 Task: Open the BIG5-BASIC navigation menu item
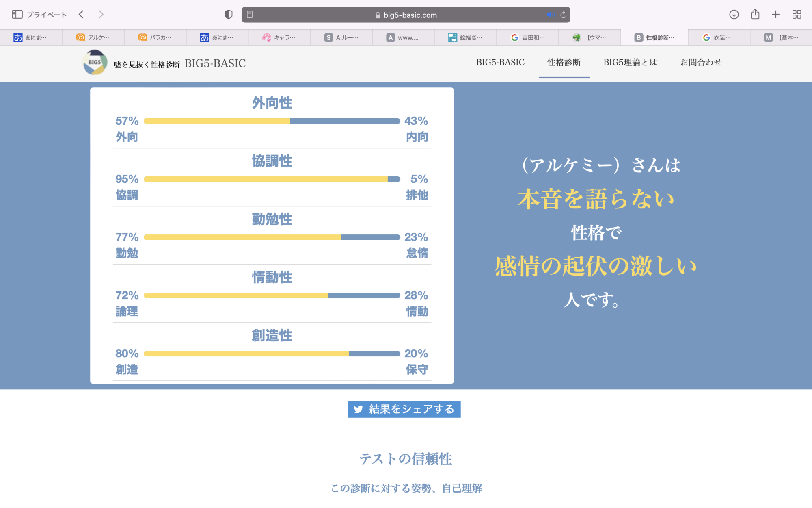tap(500, 62)
